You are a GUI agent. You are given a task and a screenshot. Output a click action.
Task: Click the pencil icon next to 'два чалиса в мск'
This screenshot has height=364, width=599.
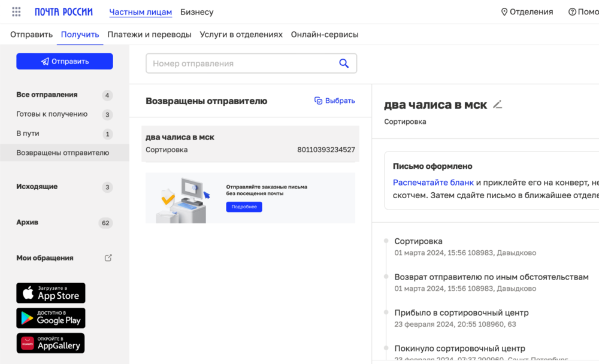pyautogui.click(x=497, y=104)
